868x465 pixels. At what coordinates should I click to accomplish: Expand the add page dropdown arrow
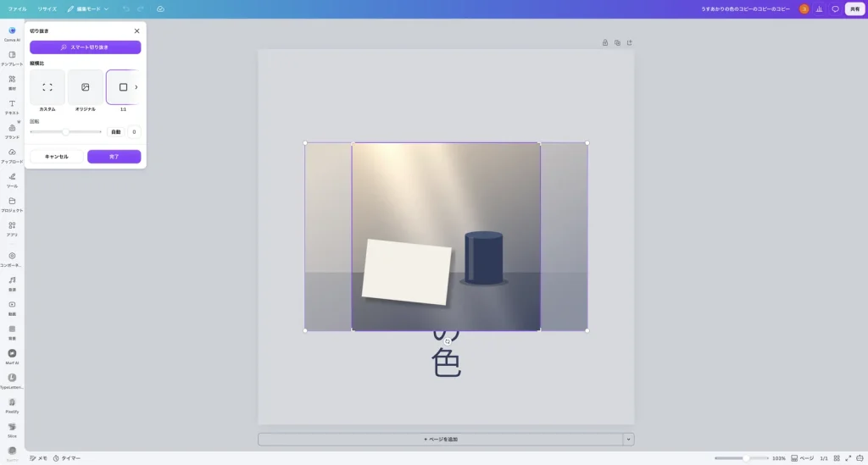628,439
